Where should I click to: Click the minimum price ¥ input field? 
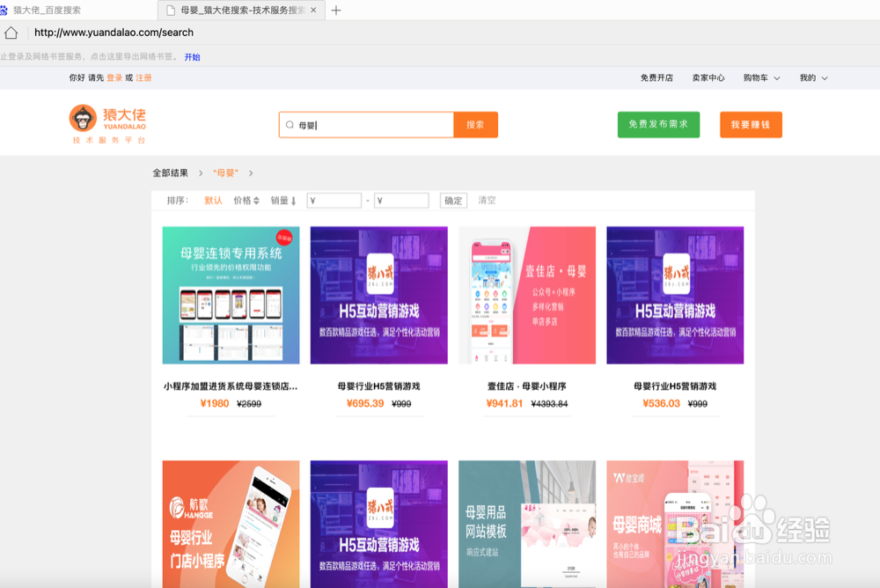(334, 200)
